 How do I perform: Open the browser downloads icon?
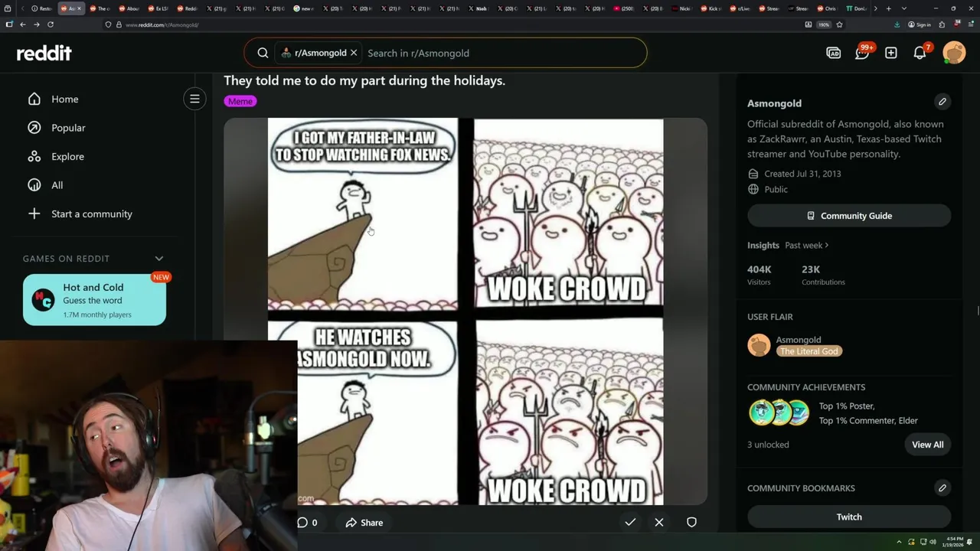click(897, 24)
